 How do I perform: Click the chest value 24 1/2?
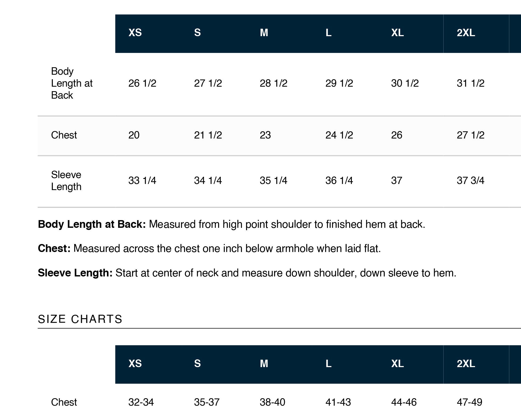click(x=339, y=135)
